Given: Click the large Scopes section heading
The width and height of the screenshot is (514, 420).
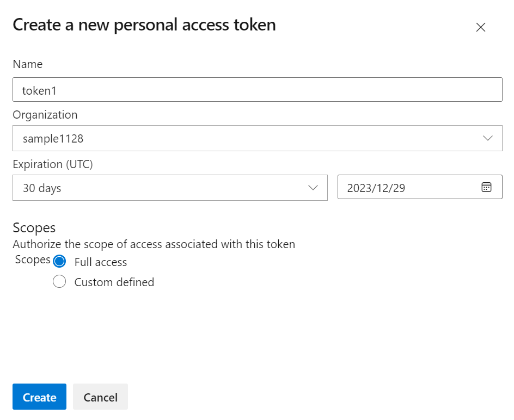Looking at the screenshot, I should tap(34, 227).
